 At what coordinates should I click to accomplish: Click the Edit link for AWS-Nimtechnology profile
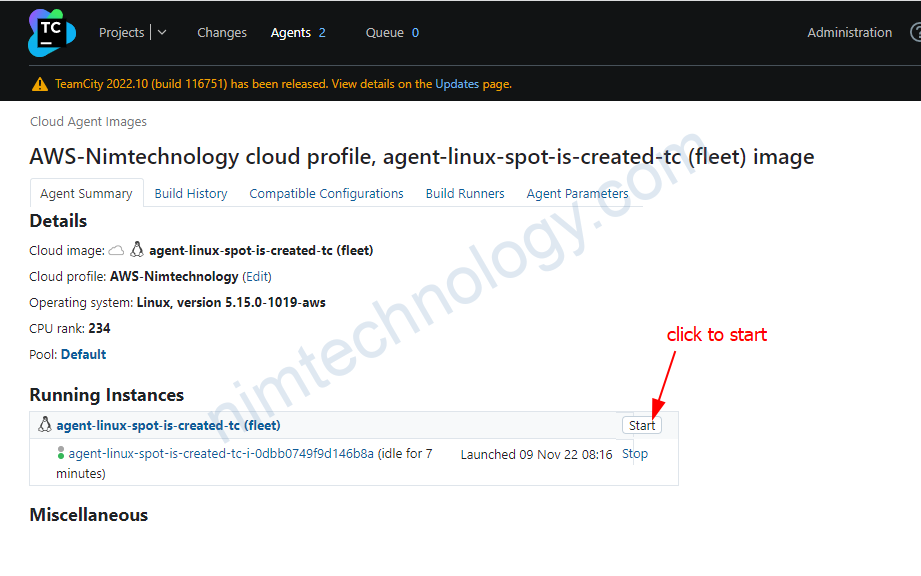(257, 277)
